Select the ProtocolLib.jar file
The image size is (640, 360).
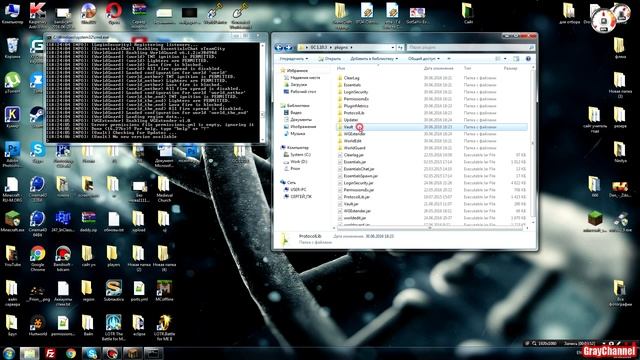(x=356, y=197)
